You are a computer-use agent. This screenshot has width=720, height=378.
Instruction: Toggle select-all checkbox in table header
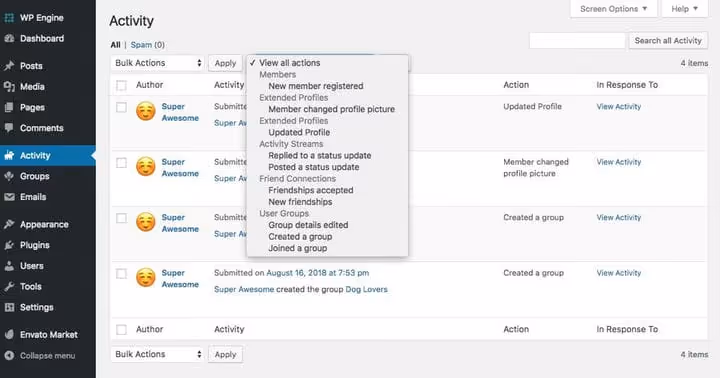point(121,85)
